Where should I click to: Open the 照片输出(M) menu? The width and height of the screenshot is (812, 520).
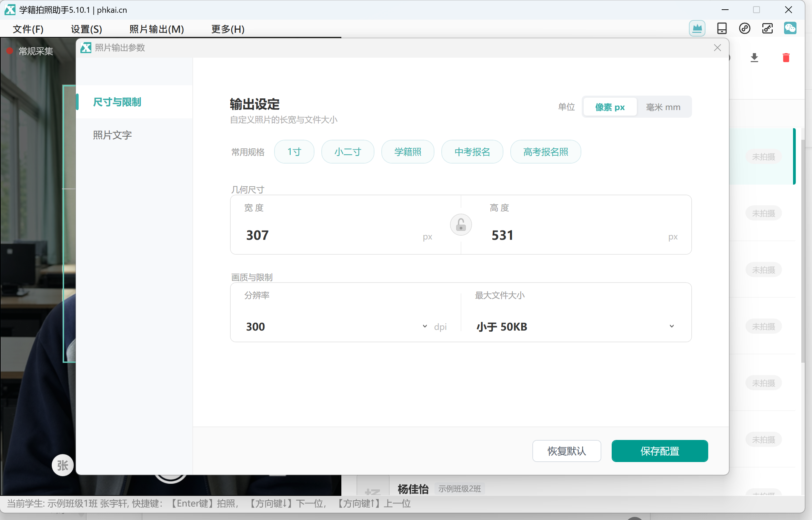pyautogui.click(x=157, y=29)
